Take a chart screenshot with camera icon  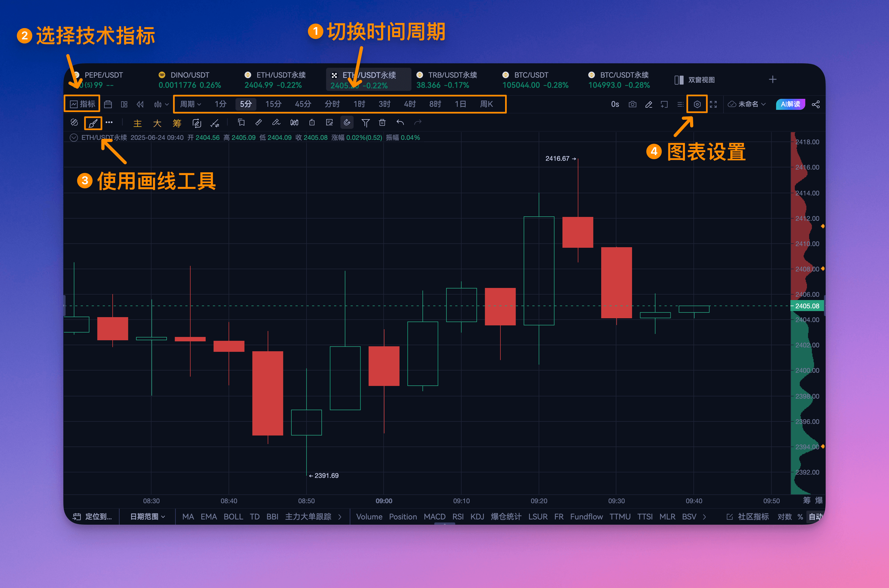tap(632, 104)
